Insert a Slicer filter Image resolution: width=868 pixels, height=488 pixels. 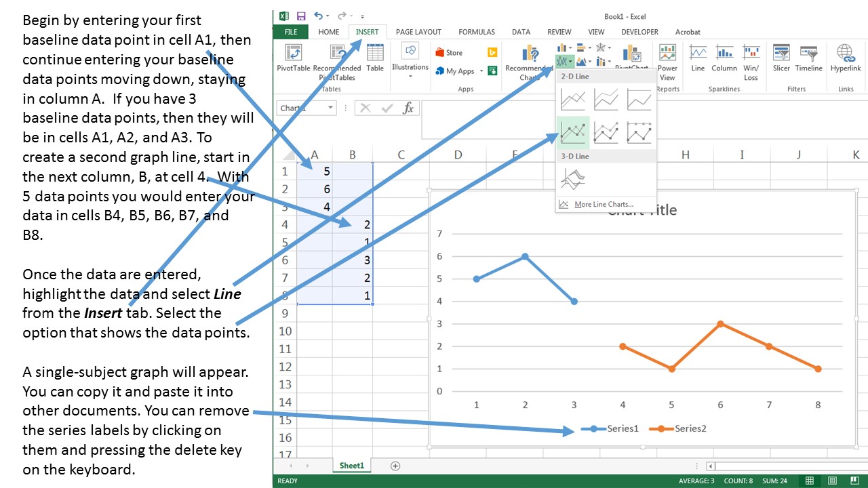click(x=781, y=58)
